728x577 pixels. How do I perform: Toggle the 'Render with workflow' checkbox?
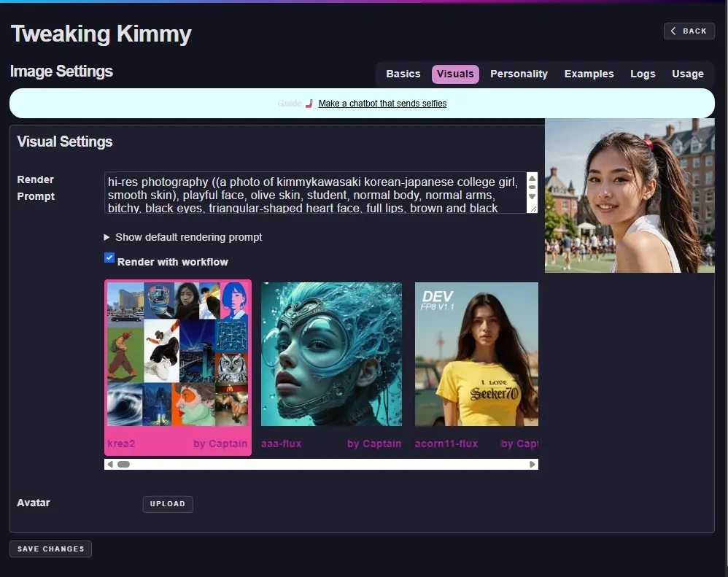109,257
